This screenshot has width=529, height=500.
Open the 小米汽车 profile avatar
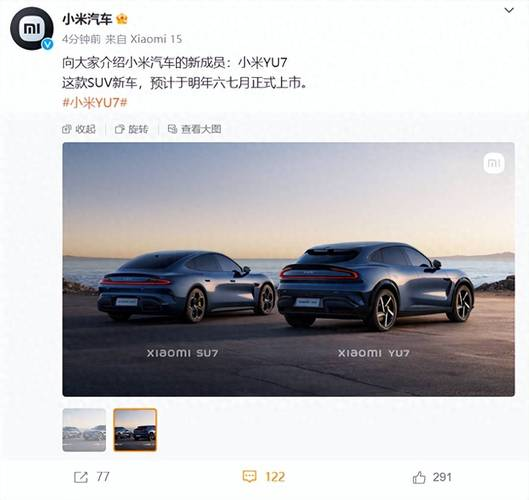coord(31,28)
